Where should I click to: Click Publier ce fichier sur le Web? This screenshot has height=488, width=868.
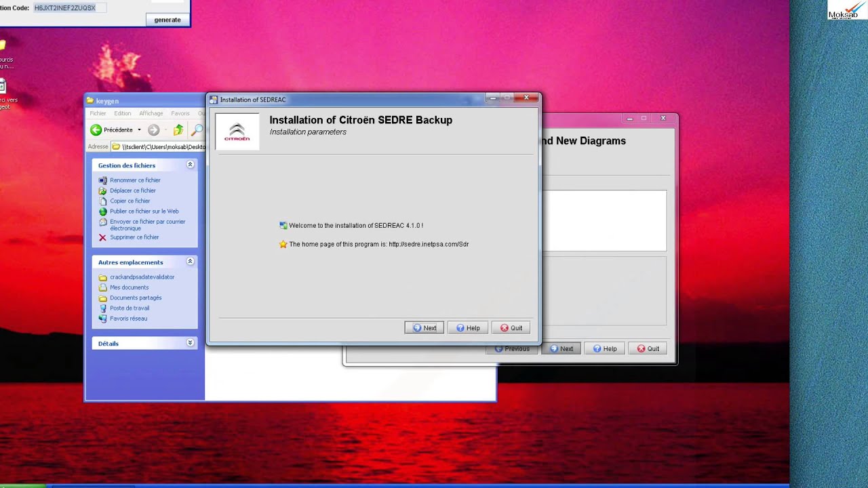click(x=144, y=211)
